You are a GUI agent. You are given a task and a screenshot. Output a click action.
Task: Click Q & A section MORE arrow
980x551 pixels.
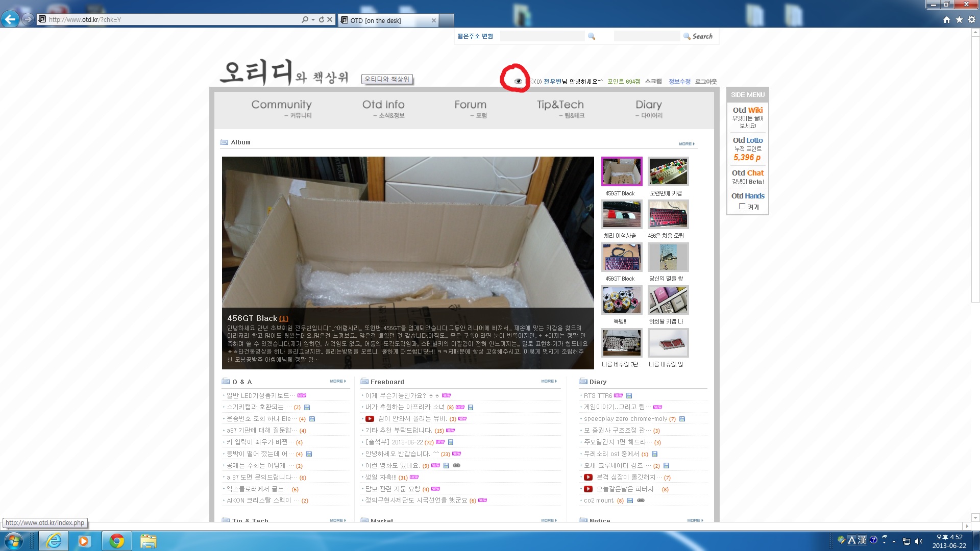pos(338,382)
